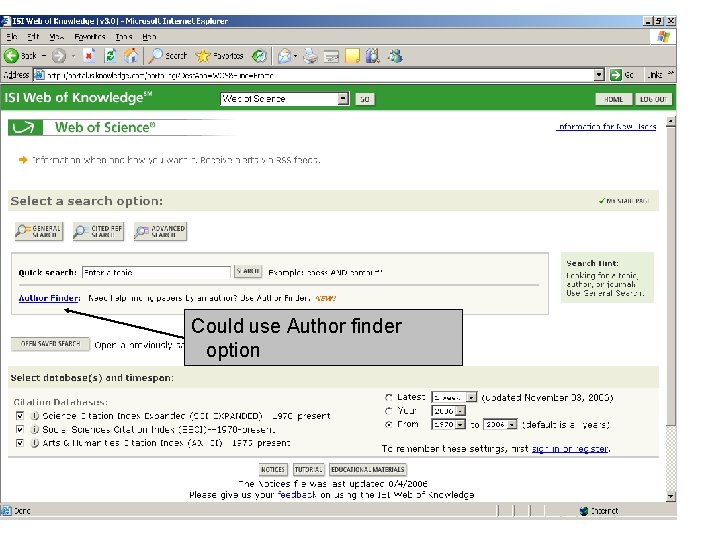Toggle Science Citation Index Expanded checkbox

(x=20, y=416)
